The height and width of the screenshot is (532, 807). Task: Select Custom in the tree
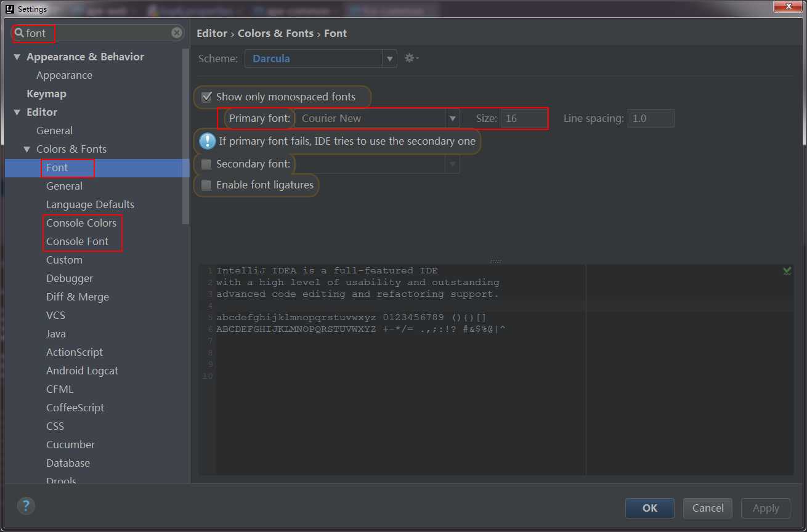point(64,260)
